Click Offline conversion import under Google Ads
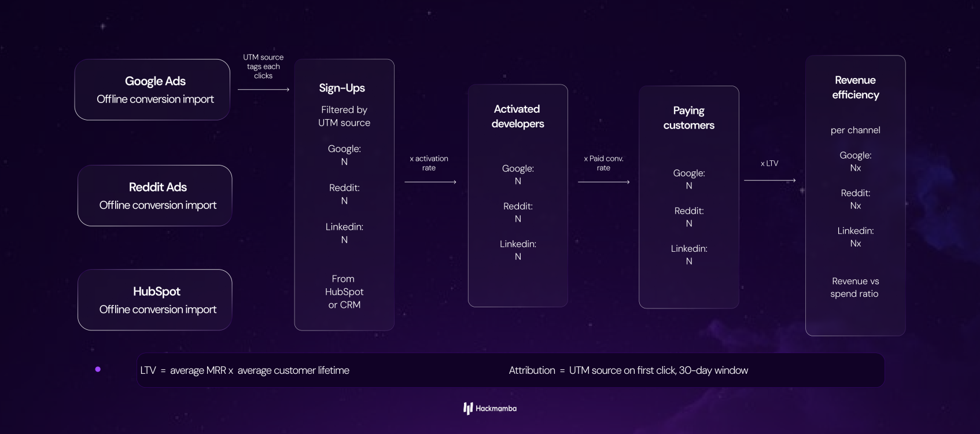 point(155,99)
